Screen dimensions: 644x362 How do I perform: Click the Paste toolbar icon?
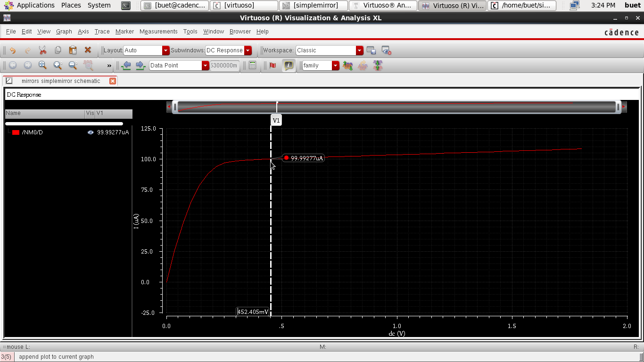click(72, 50)
